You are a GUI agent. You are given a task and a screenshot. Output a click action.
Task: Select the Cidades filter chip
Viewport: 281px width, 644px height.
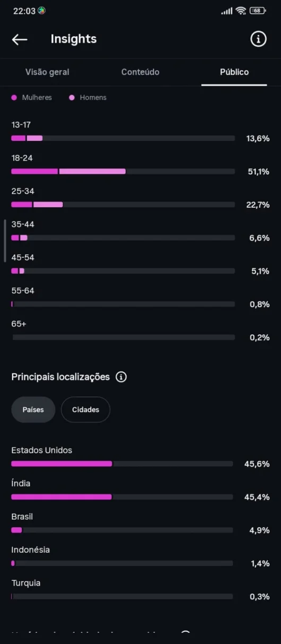pos(86,410)
